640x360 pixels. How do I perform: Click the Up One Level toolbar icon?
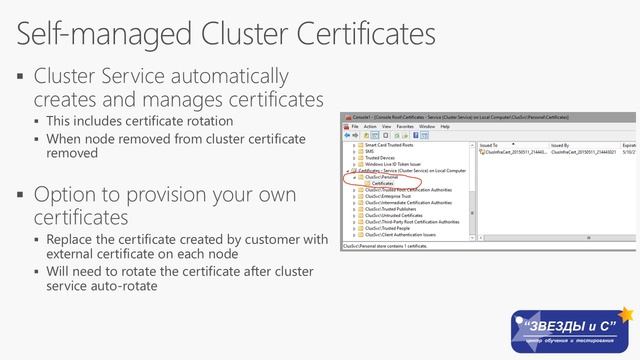(x=367, y=136)
